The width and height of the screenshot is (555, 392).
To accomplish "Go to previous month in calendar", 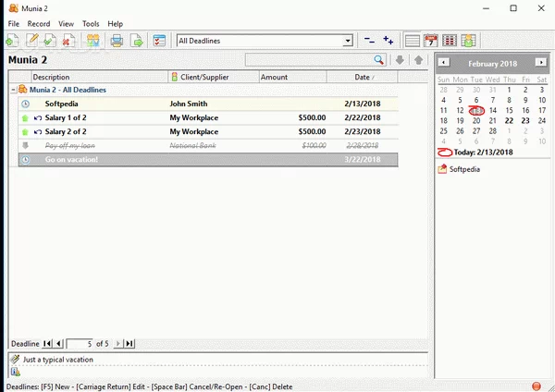I will click(444, 63).
